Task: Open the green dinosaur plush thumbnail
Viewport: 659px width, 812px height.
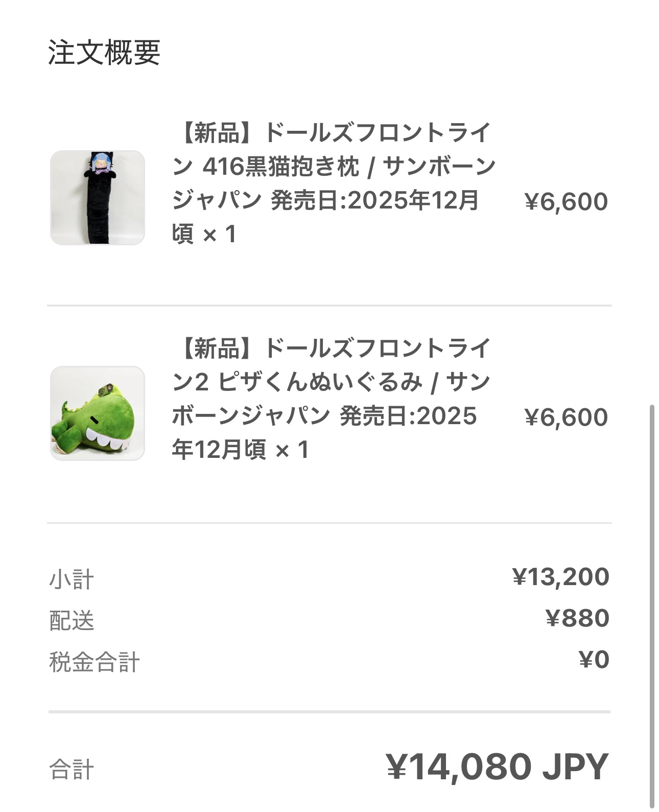Action: (x=98, y=413)
